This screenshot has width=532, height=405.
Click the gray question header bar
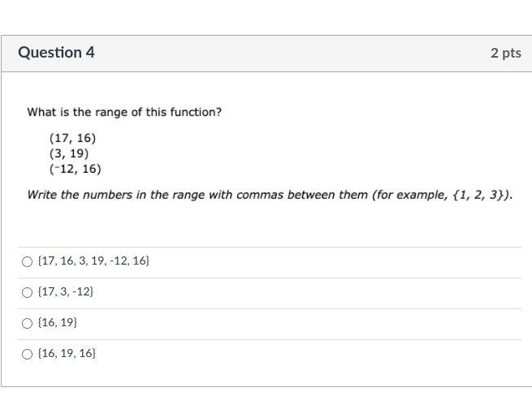[266, 54]
